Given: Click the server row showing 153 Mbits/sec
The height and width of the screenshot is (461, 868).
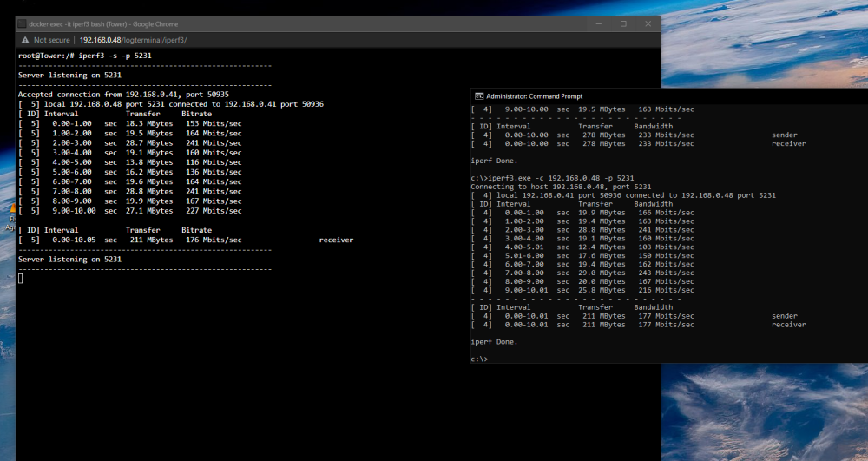Looking at the screenshot, I should pyautogui.click(x=130, y=123).
